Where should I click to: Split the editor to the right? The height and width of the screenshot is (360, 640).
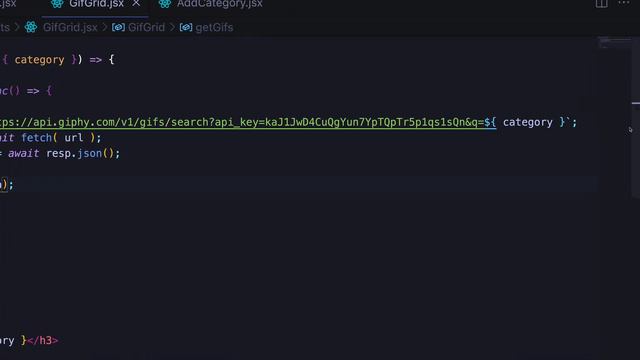(x=601, y=4)
